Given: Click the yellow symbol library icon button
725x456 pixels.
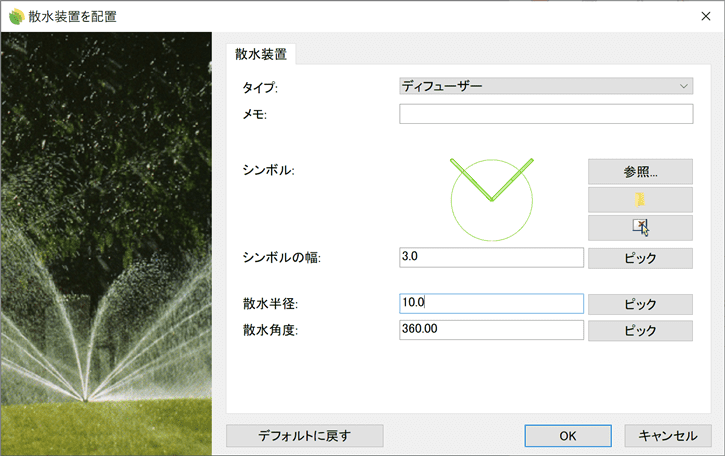Looking at the screenshot, I should tap(640, 200).
